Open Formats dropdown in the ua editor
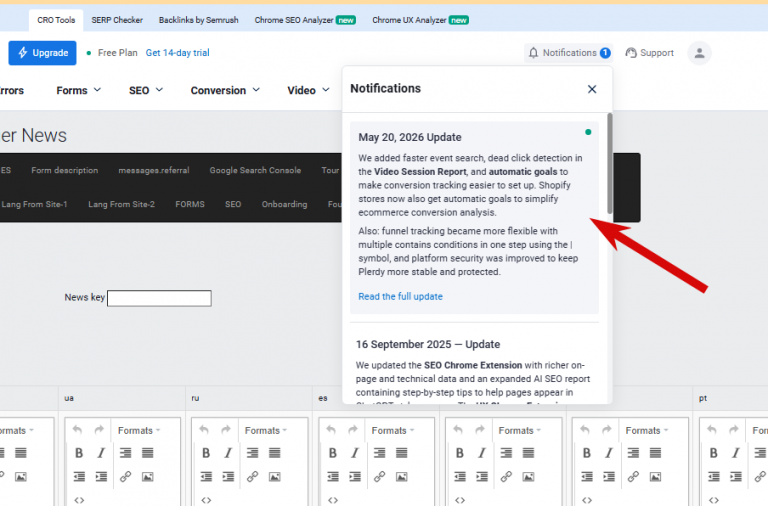 [139, 431]
